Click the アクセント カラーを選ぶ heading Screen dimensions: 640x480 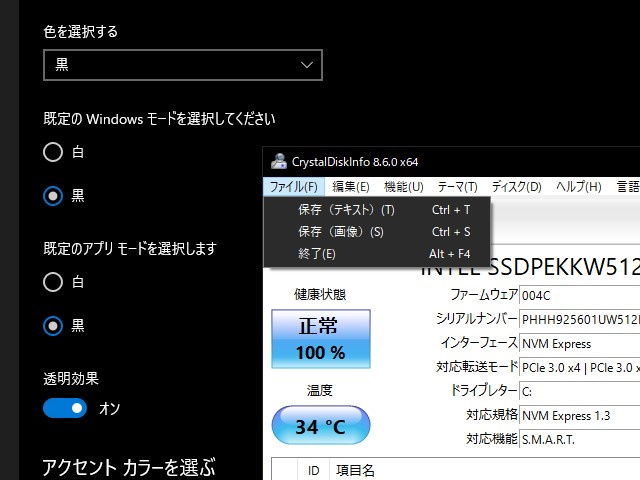coord(129,467)
